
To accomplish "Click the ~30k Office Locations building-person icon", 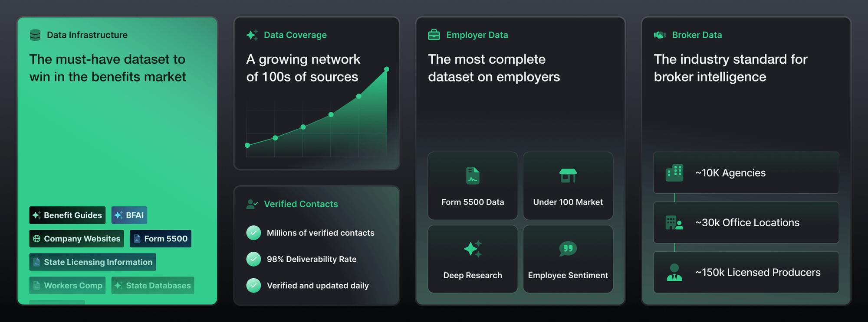I will pos(674,222).
